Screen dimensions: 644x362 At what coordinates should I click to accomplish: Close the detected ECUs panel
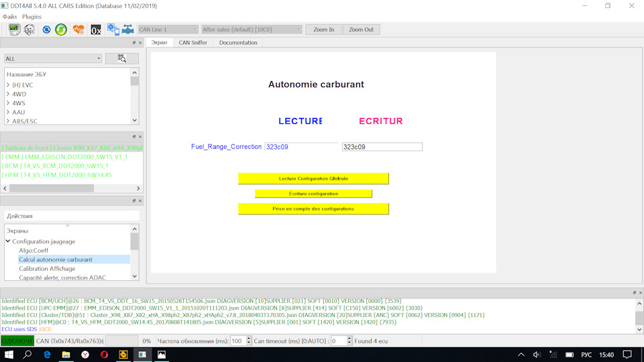tap(140, 137)
